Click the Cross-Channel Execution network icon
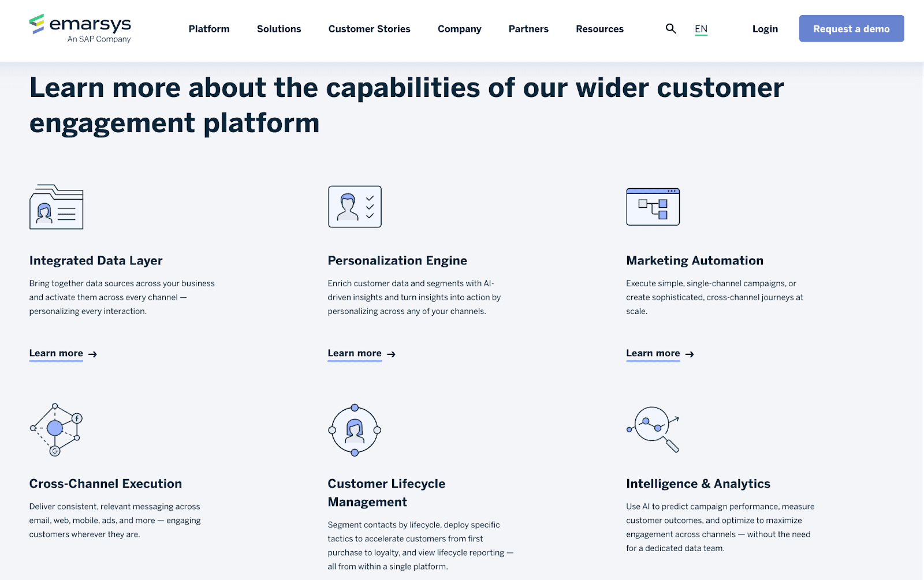This screenshot has height=580, width=924. pos(56,429)
